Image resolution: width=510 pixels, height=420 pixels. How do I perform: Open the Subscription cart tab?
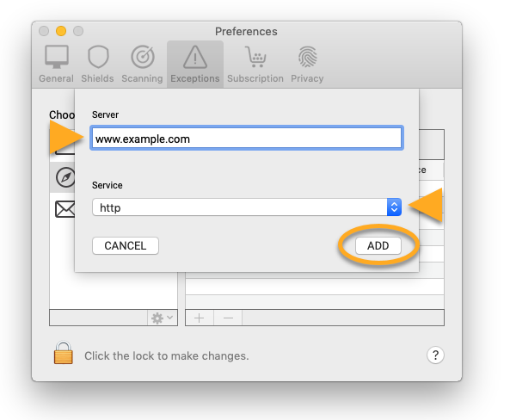[x=255, y=65]
